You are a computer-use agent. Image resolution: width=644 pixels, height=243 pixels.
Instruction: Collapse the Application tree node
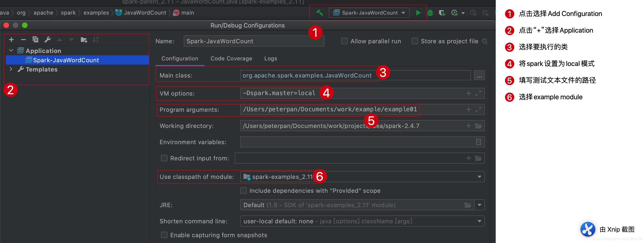coord(11,51)
